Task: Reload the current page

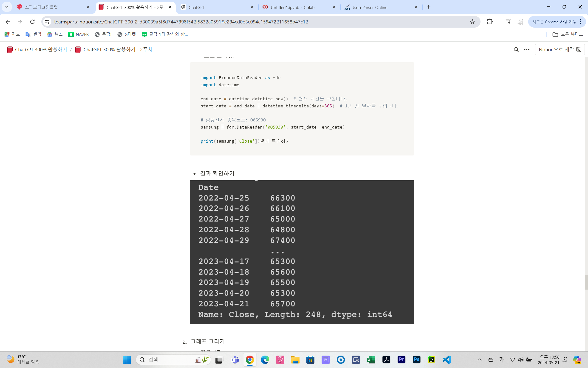Action: (32, 22)
